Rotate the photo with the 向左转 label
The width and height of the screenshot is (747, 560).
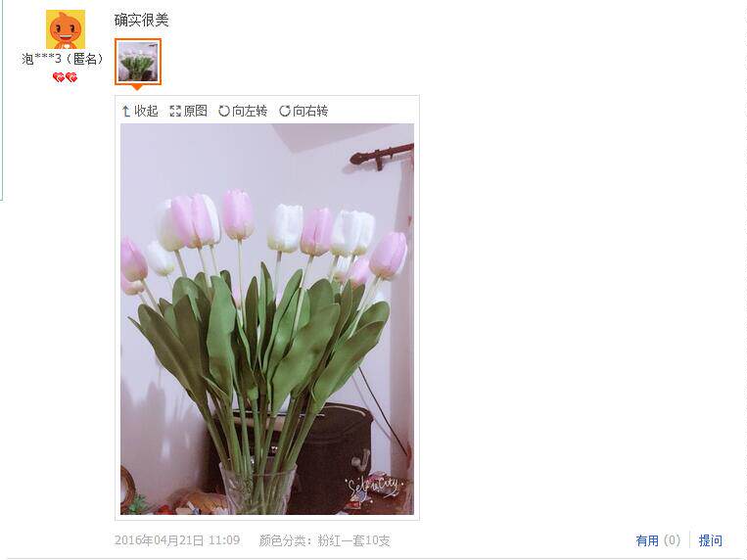pos(250,111)
